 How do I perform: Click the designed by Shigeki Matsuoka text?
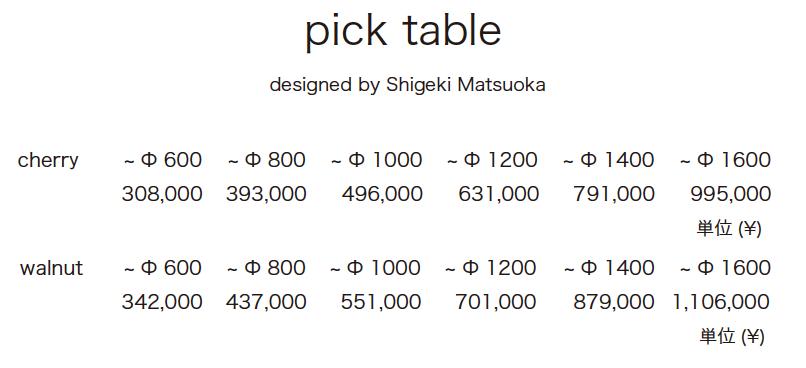(407, 85)
